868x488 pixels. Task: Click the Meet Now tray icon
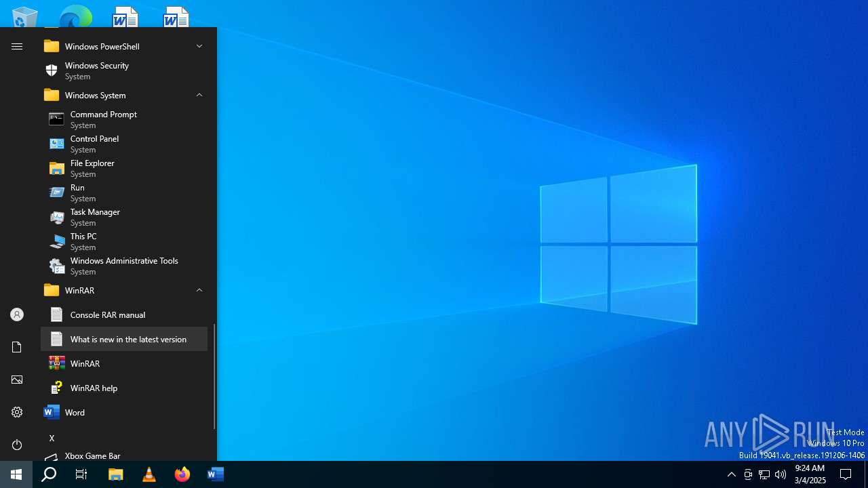point(748,474)
